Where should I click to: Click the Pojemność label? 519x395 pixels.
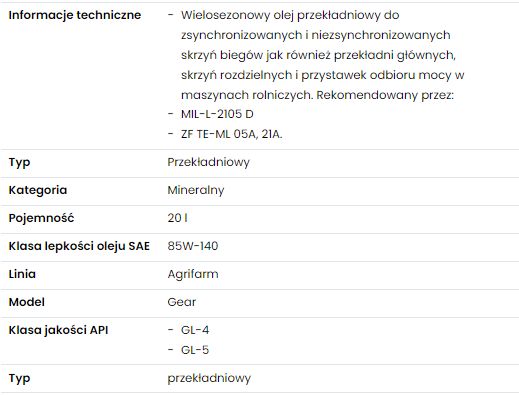(41, 218)
